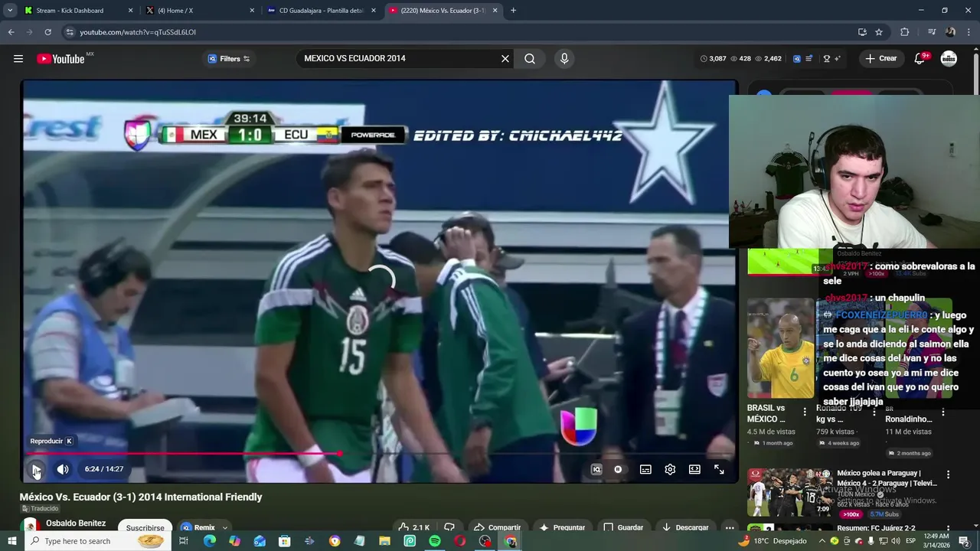Open the Filters button next to search
The image size is (980, 551).
point(229,59)
